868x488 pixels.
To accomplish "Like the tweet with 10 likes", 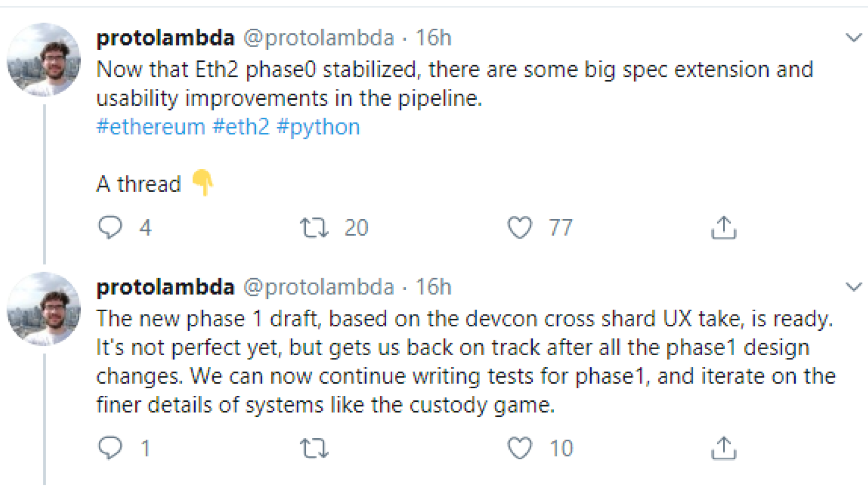I will 520,448.
